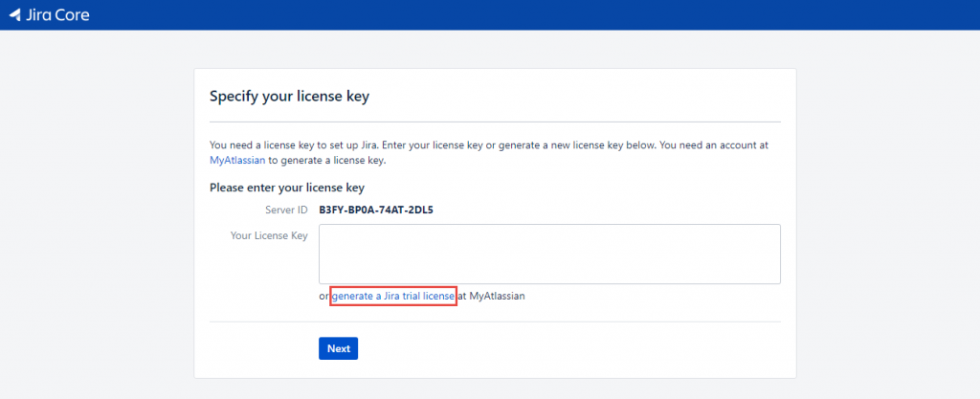Click the 'Server ID' label
980x399 pixels.
(286, 210)
